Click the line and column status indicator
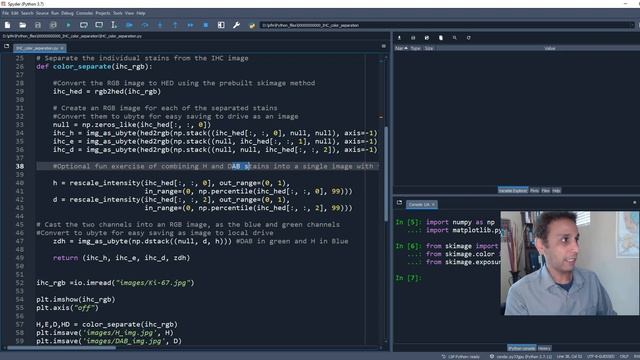 (569, 357)
